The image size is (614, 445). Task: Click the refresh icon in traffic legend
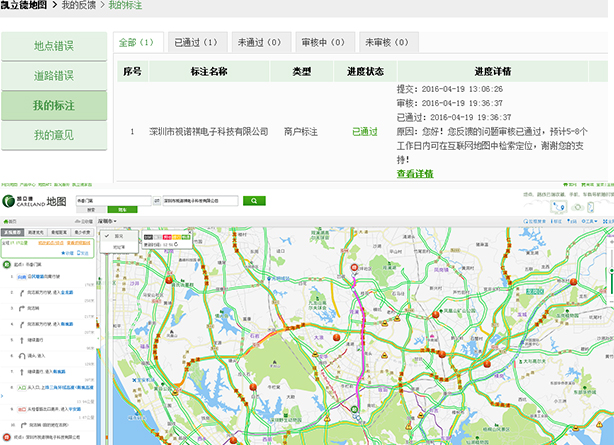tap(176, 244)
